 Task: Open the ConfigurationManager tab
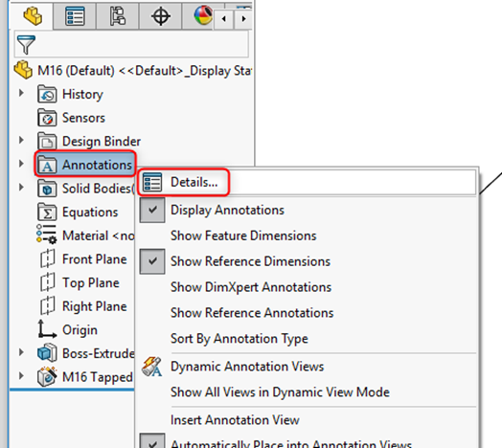coord(118,15)
